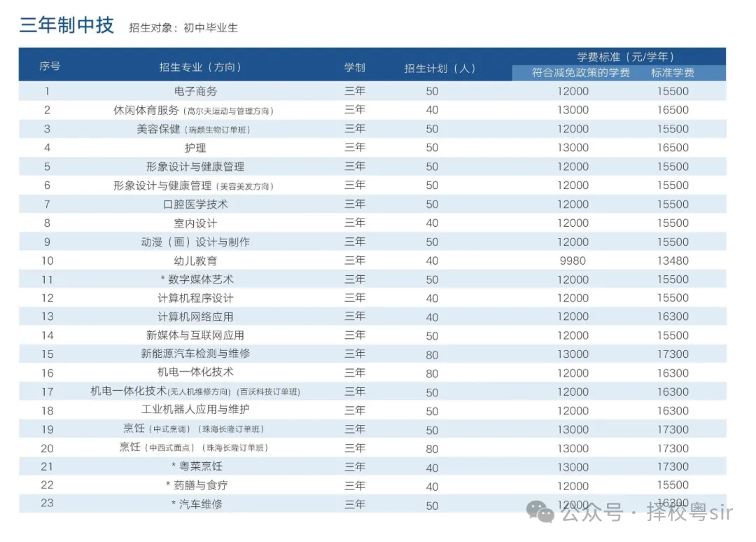
Task: Select the 电子商务 major cell
Action: 195,91
